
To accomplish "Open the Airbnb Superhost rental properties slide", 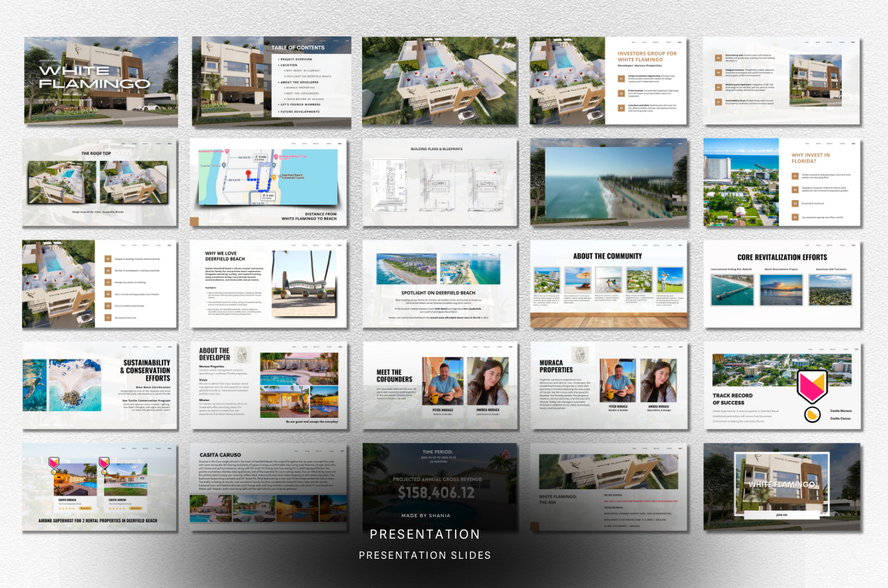I will point(99,487).
